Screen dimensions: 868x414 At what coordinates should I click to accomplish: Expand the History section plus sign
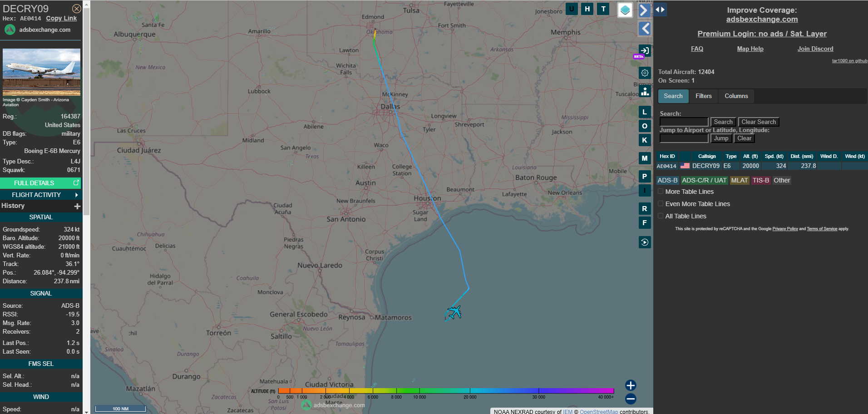(77, 206)
